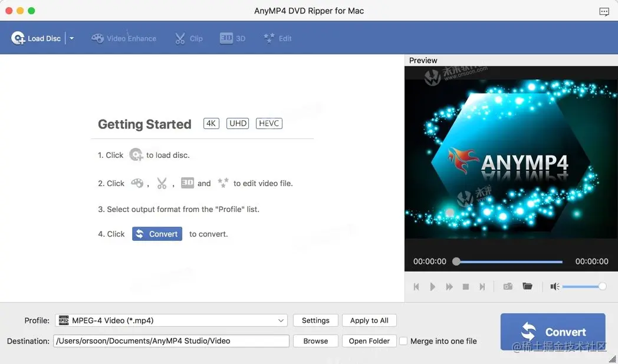Click the Open Folder button
618x364 pixels.
pyautogui.click(x=369, y=341)
